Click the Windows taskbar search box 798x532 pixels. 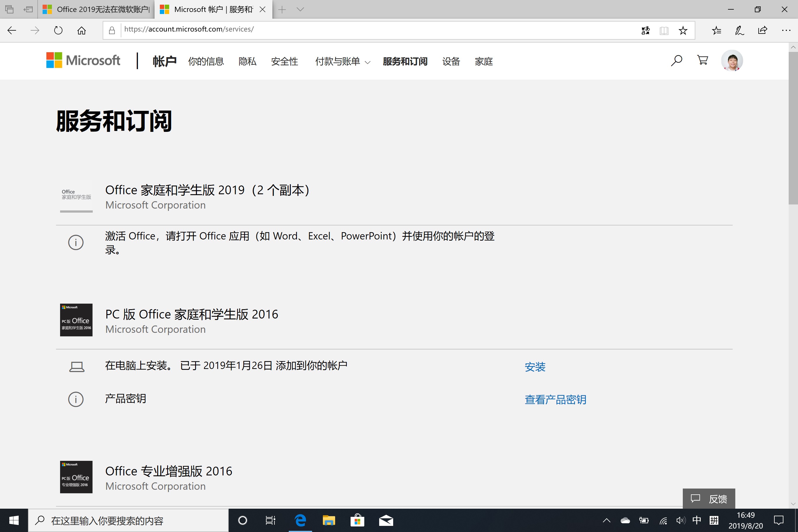pyautogui.click(x=128, y=520)
